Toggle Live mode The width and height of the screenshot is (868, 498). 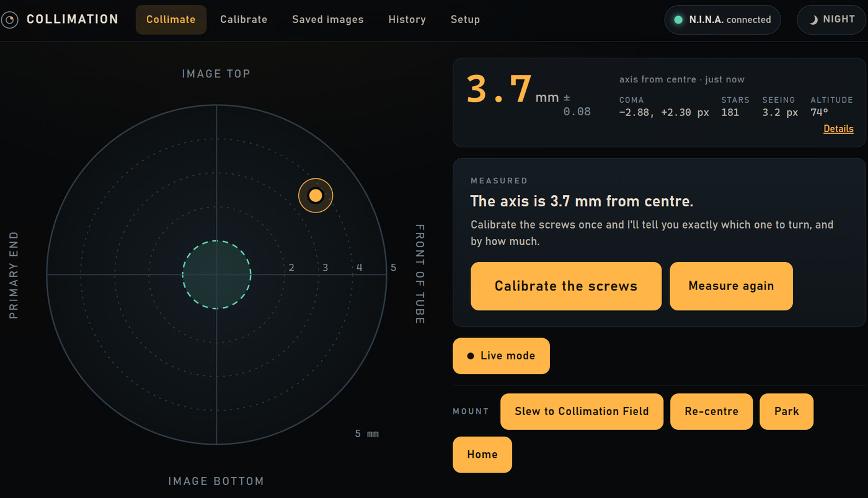pos(501,356)
